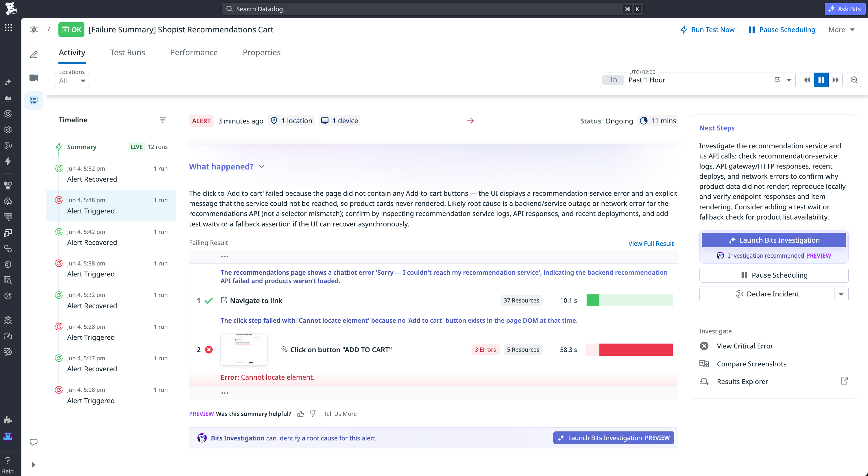Step back the time range
Image resolution: width=868 pixels, height=476 pixels.
(x=807, y=80)
